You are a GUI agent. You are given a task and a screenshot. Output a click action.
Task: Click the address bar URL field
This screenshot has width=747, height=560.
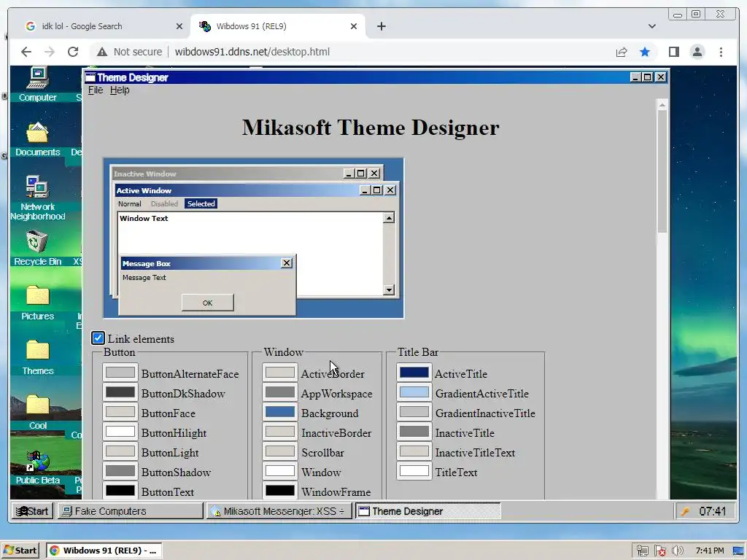252,52
